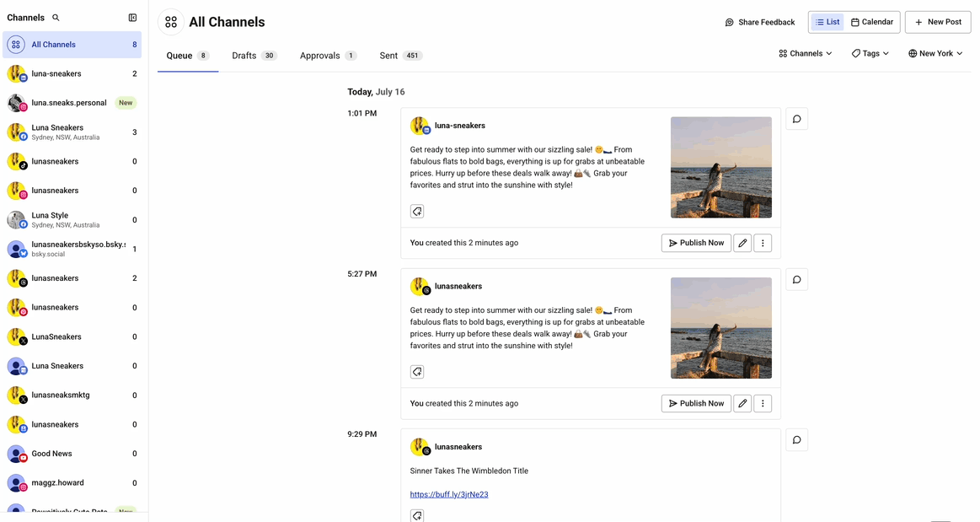Open more options on 5:27 PM post
The width and height of the screenshot is (980, 522).
pos(763,404)
